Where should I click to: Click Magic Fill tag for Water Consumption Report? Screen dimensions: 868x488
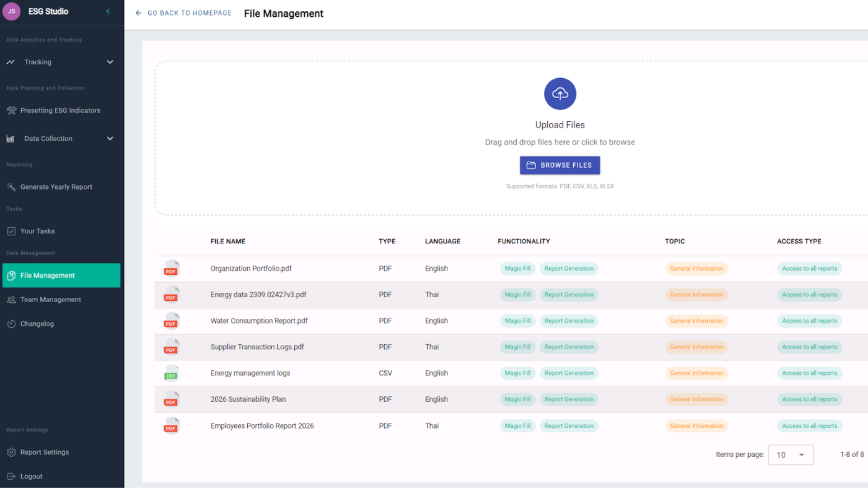(517, 321)
